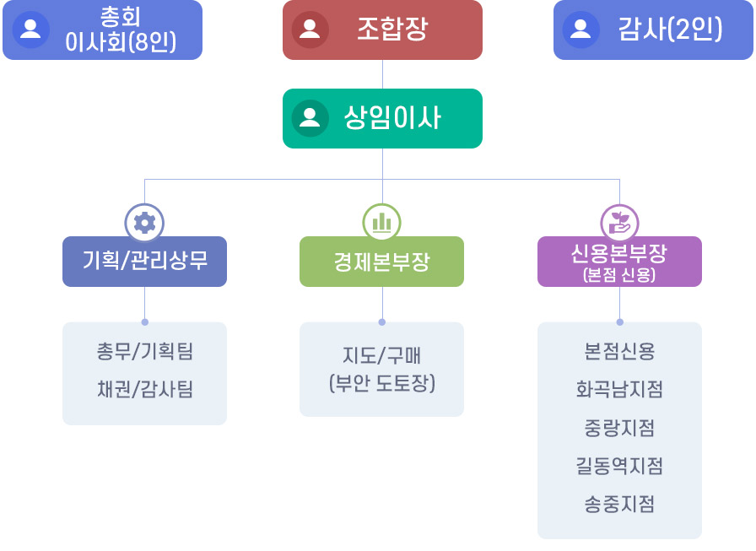Click the gear icon above 기획/관리상무
This screenshot has height=551, width=756.
(144, 223)
